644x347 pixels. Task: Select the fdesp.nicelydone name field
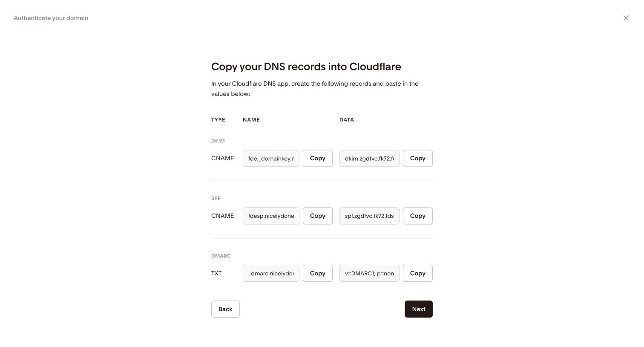(271, 216)
